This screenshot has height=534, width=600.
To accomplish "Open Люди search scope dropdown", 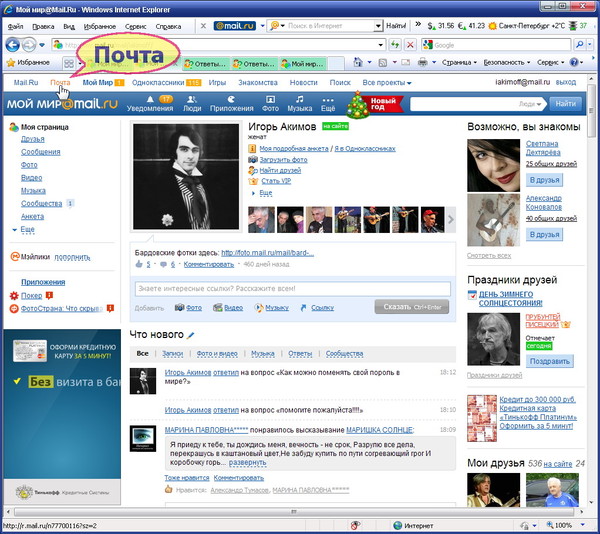I will (x=530, y=104).
